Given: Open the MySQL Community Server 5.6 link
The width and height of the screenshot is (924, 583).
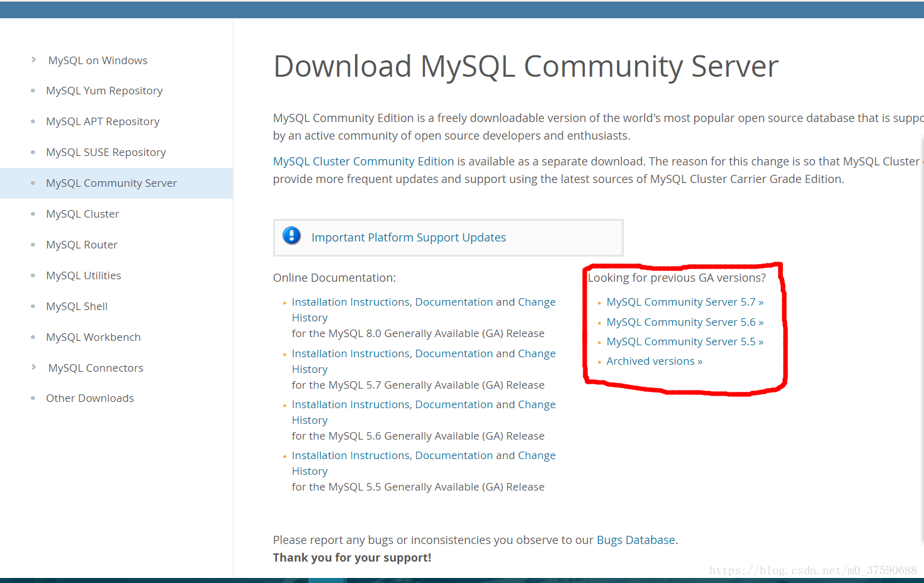Looking at the screenshot, I should 685,322.
